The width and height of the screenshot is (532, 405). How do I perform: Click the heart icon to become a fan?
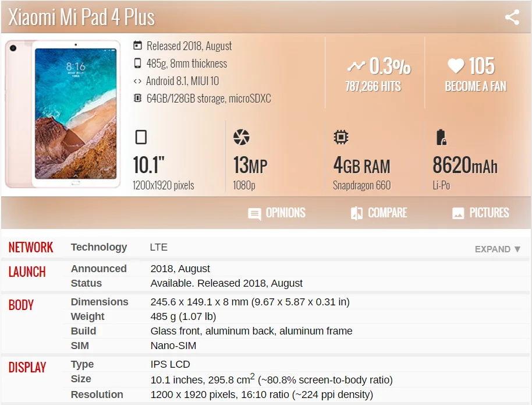click(x=456, y=66)
